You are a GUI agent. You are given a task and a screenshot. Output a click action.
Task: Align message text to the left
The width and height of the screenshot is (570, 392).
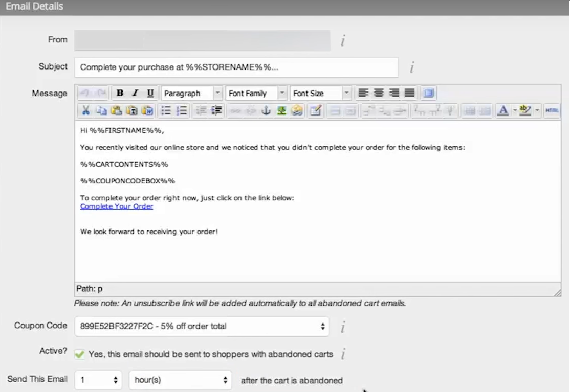point(363,93)
